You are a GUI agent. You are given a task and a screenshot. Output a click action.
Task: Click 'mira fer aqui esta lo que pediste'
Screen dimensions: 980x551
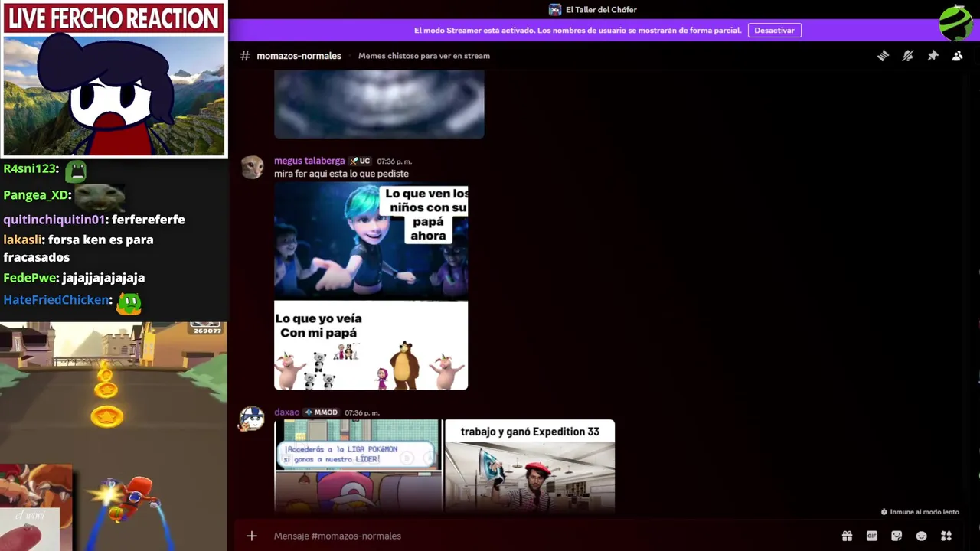pyautogui.click(x=341, y=174)
